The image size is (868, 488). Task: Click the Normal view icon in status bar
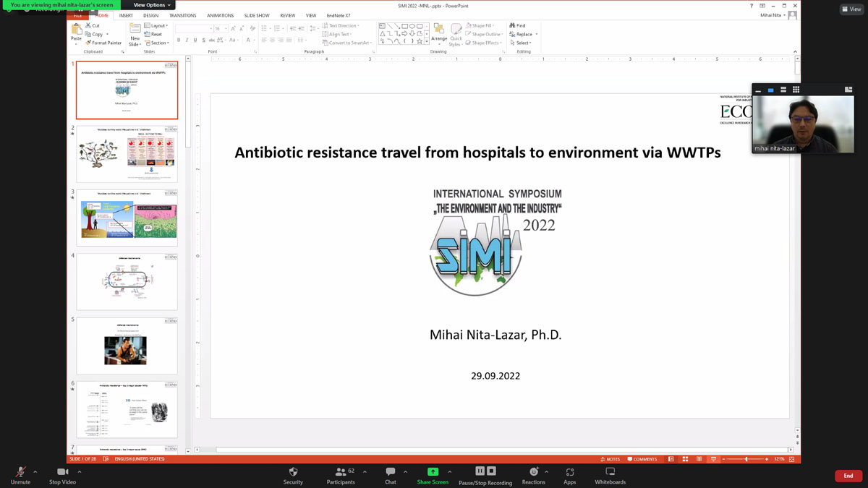click(671, 459)
